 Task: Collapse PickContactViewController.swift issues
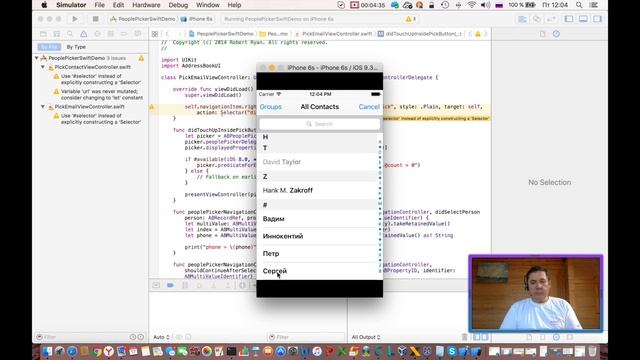43,67
